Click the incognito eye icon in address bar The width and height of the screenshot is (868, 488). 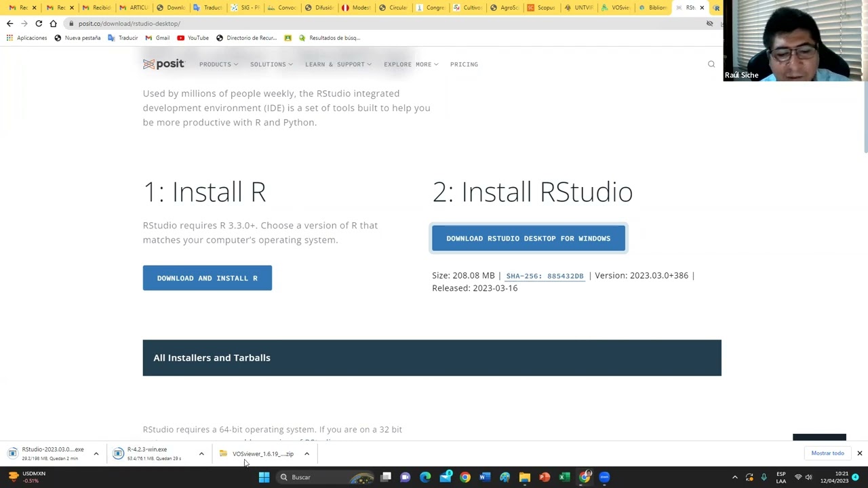[x=709, y=24]
